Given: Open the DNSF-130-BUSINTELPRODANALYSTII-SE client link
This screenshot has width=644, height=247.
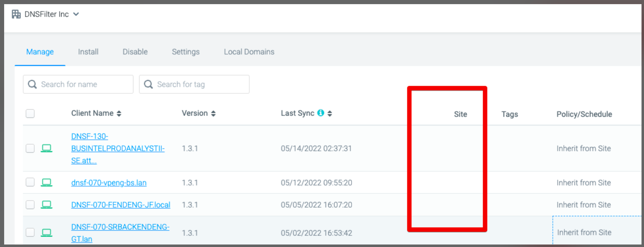Looking at the screenshot, I should pos(118,148).
